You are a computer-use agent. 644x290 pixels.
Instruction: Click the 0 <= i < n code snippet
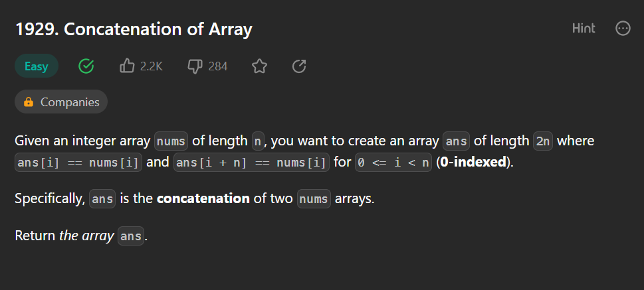coord(393,163)
